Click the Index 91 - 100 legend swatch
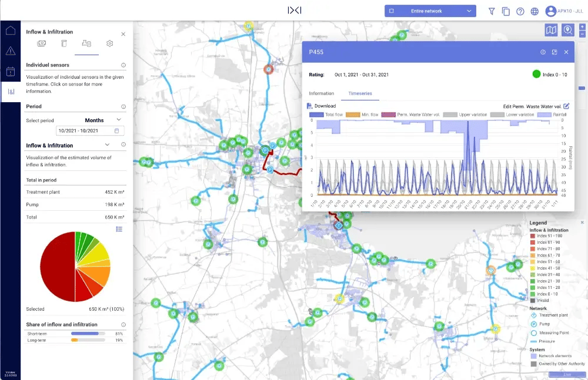The image size is (588, 380). 533,236
